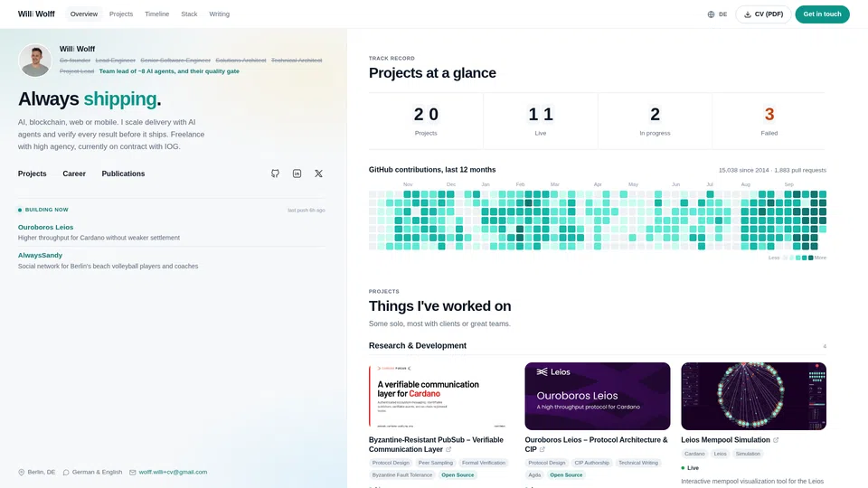Viewport: 868px width, 488px height.
Task: Click the BUILDING NOW label
Action: pyautogui.click(x=46, y=211)
